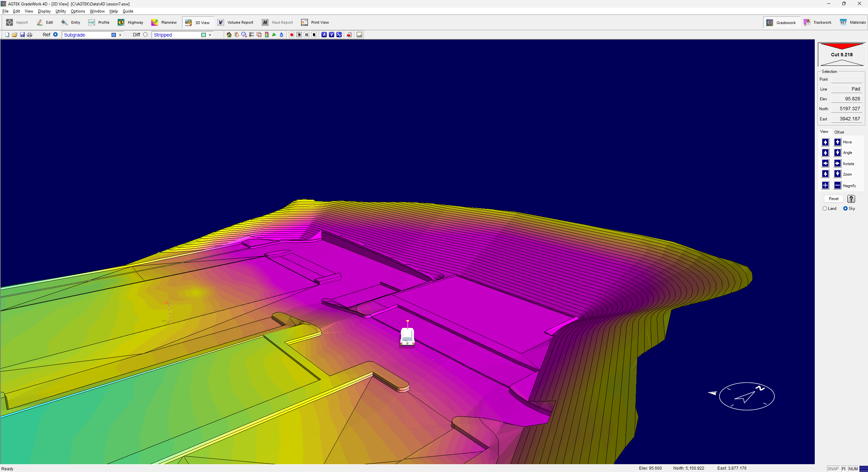Click the water drop icon
Image resolution: width=868 pixels, height=472 pixels.
click(281, 35)
